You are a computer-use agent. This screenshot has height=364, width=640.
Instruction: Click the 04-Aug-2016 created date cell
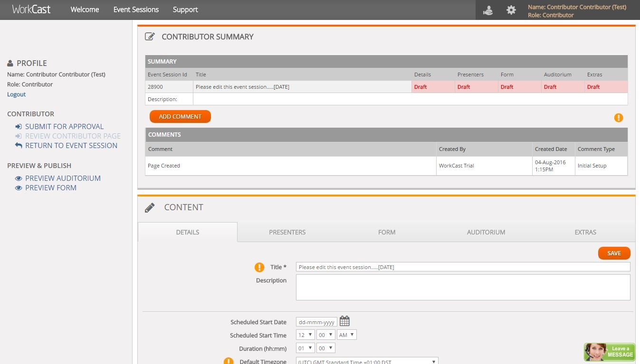pyautogui.click(x=554, y=166)
